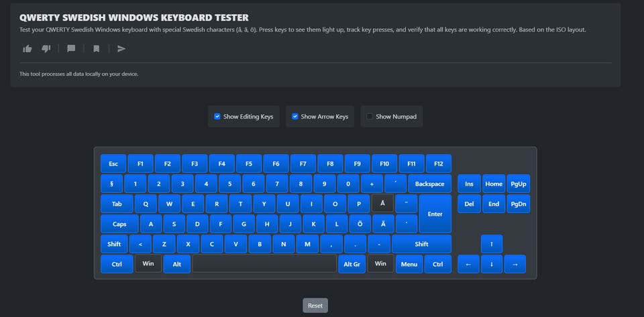Toggle Show Arrow Keys checkbox
This screenshot has width=644, height=317.
(x=295, y=117)
